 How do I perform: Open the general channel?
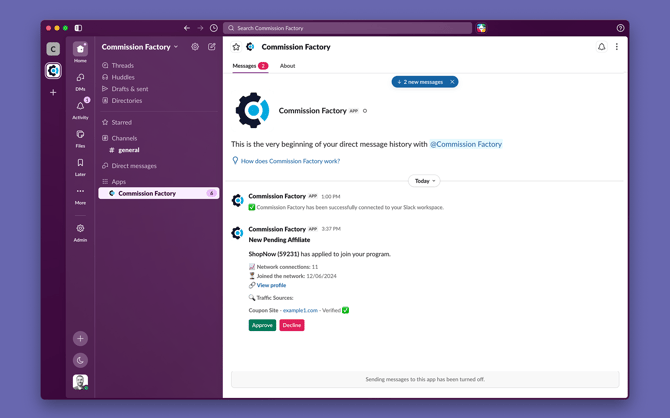[x=129, y=150]
